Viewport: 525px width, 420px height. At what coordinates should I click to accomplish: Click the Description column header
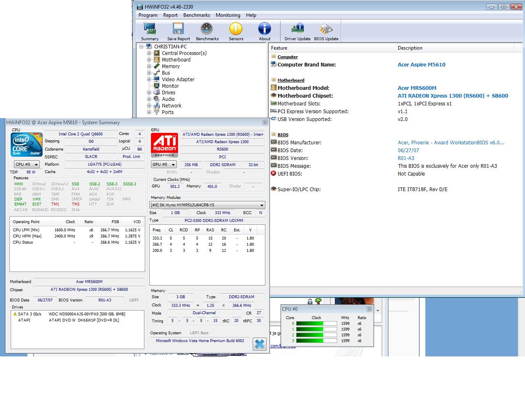[454, 48]
